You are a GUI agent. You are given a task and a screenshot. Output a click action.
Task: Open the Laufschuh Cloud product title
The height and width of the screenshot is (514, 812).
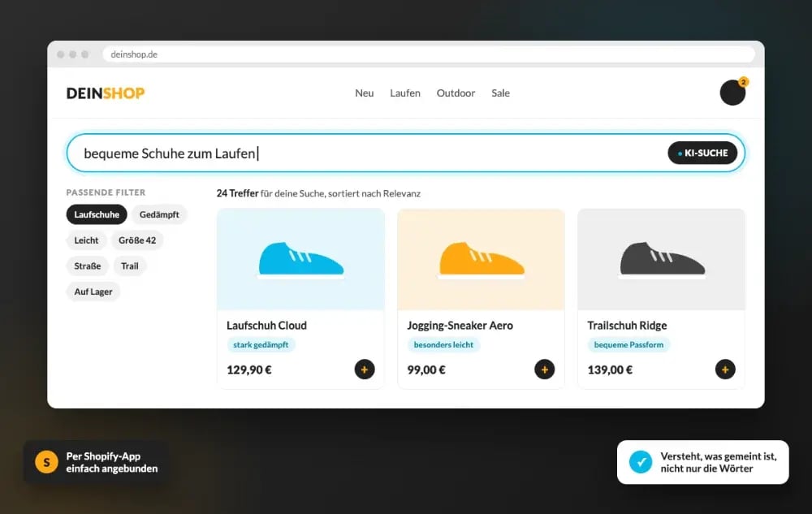click(266, 326)
